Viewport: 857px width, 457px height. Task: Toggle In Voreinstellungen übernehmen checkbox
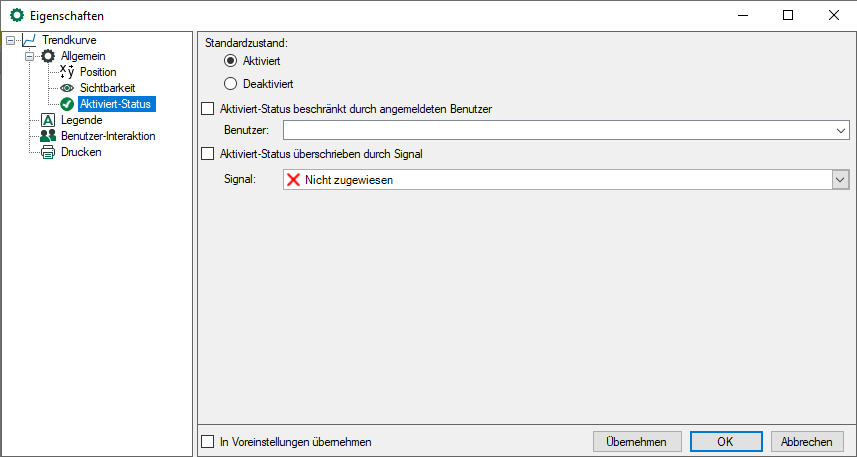click(208, 441)
